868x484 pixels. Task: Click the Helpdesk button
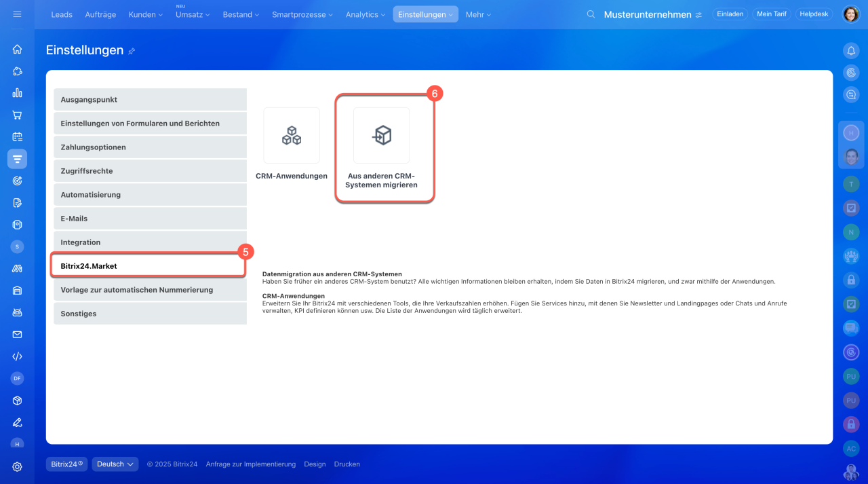(x=814, y=14)
